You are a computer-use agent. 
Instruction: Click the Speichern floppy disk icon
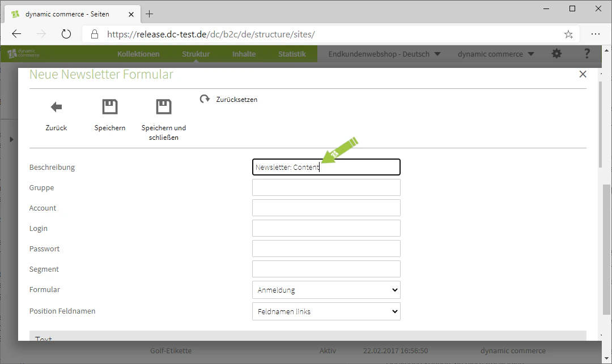point(110,107)
